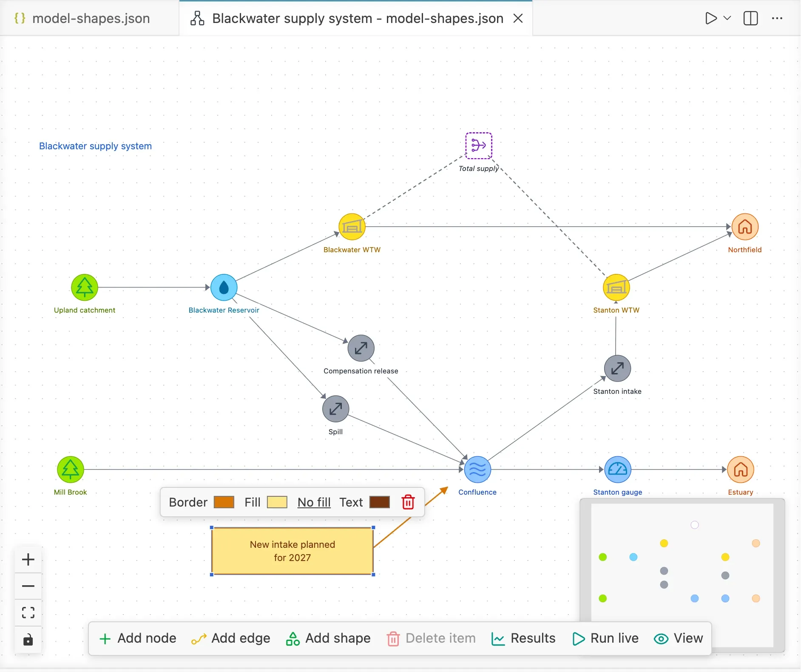The image size is (801, 672).
Task: Delete the selected shape with trash icon
Action: pos(408,502)
